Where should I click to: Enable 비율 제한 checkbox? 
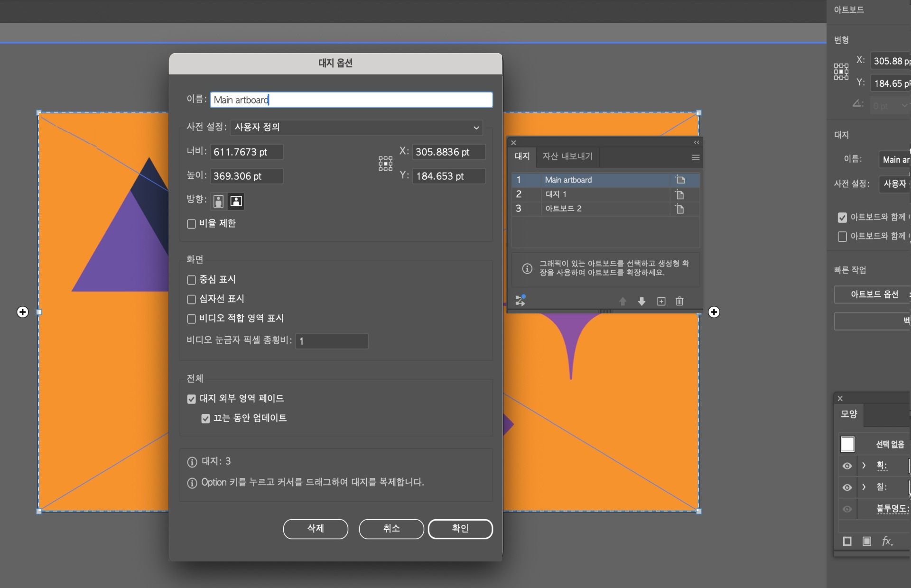[192, 224]
